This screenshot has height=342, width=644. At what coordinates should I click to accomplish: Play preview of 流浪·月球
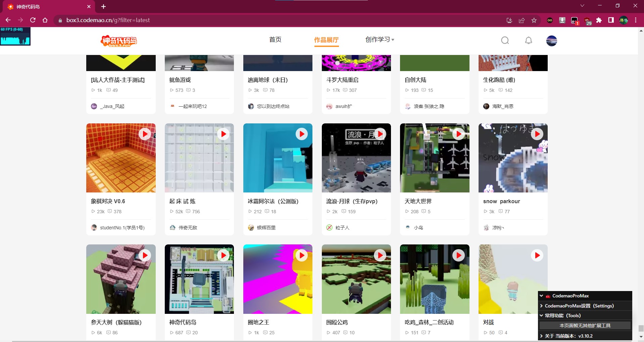tap(380, 134)
